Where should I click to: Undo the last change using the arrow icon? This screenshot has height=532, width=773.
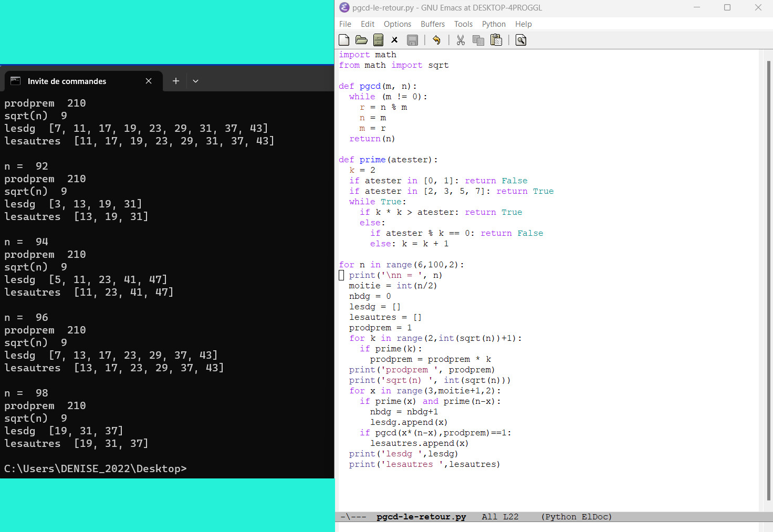coord(436,40)
